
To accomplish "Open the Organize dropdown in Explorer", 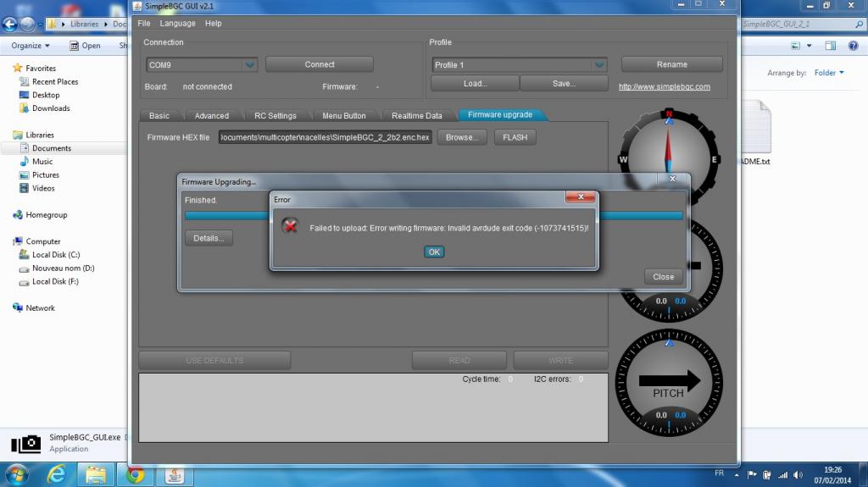I will point(31,46).
